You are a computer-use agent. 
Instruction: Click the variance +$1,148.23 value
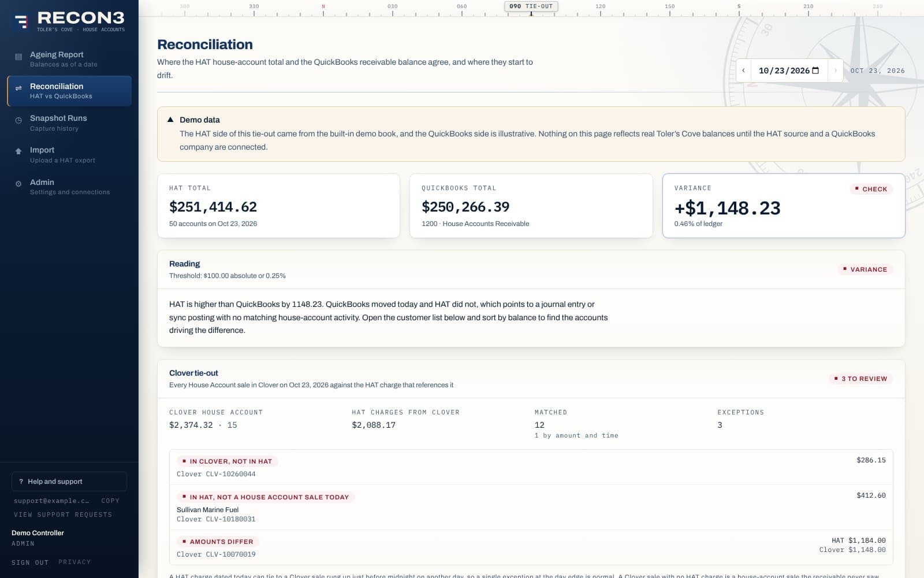(728, 208)
